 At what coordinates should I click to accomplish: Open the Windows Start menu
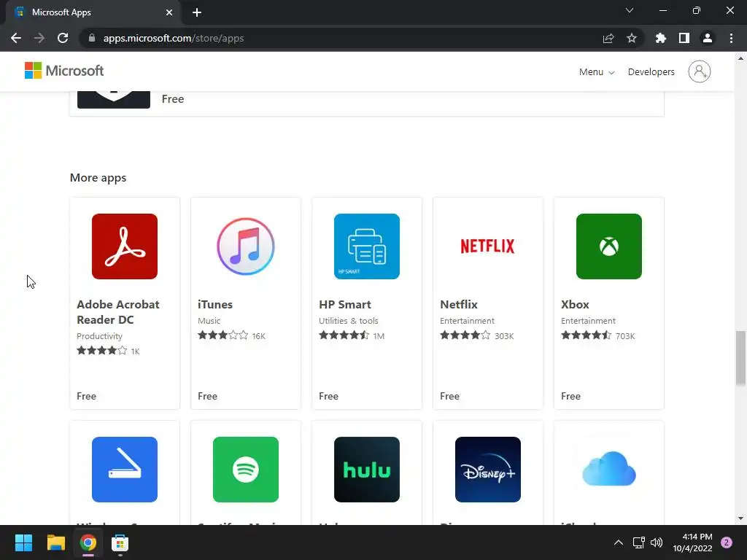(x=23, y=542)
